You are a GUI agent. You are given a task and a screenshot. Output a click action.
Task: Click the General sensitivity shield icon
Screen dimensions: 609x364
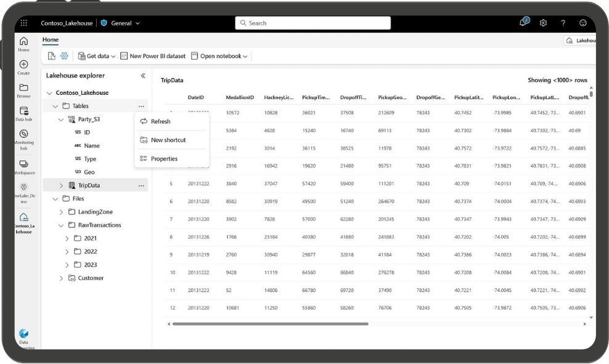[104, 23]
